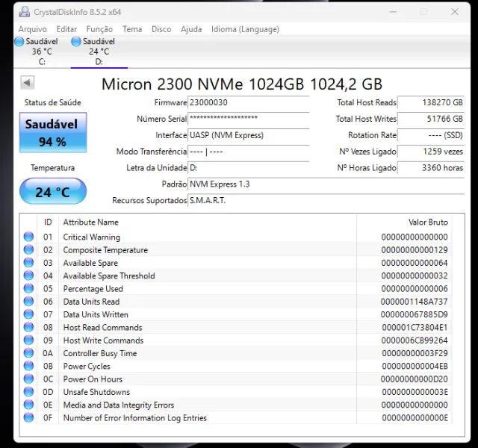Click the status orb for Unsafe Shutdowns
Screen dimensions: 478x448
point(28,391)
